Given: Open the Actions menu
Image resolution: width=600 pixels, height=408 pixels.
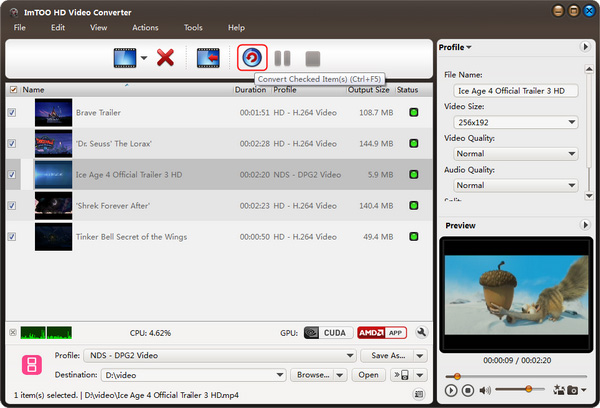Looking at the screenshot, I should [x=145, y=28].
